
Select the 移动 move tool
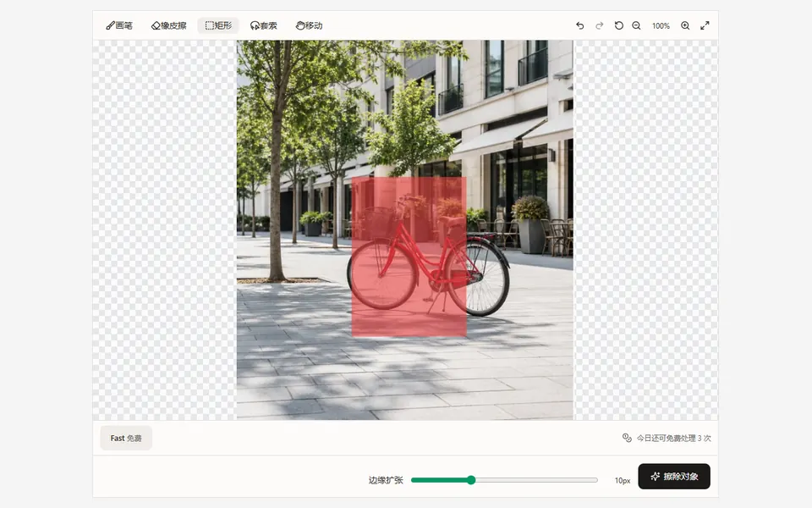click(x=310, y=25)
